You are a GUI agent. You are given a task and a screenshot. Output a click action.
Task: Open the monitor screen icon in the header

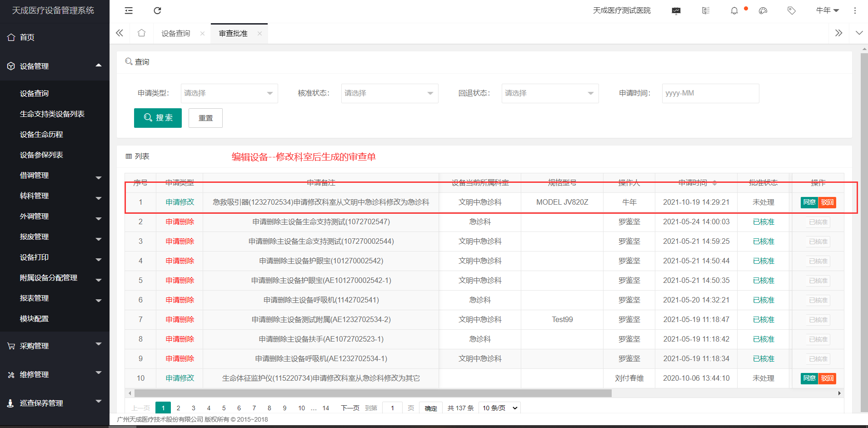(x=676, y=10)
